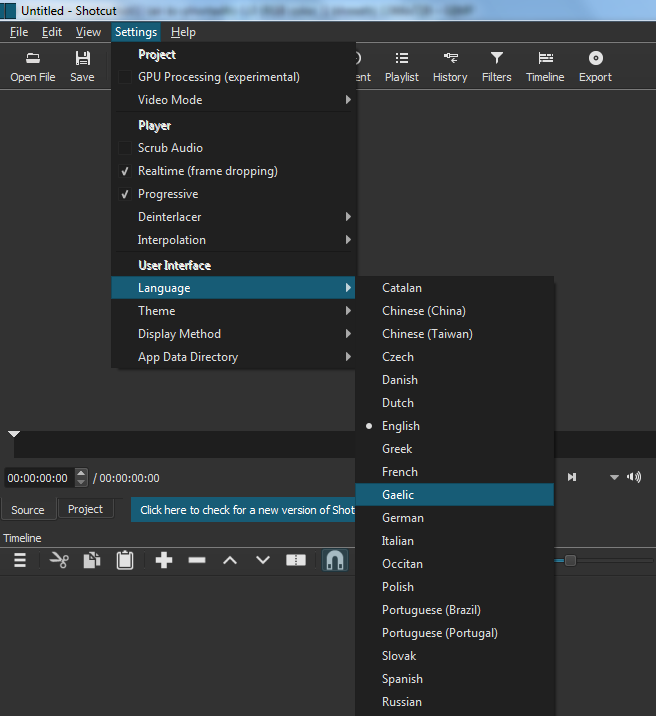The height and width of the screenshot is (716, 656).
Task: Choose Gaelic from the language list
Action: (x=455, y=495)
